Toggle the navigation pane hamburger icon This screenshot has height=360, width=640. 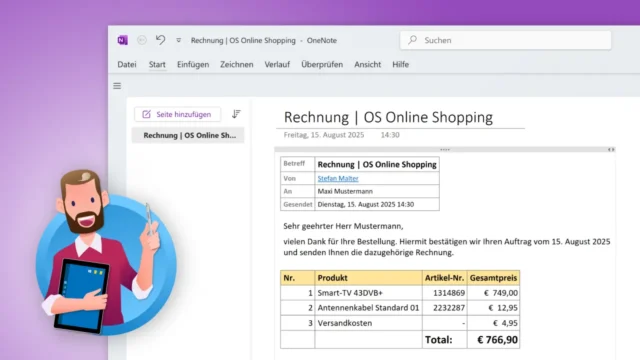(117, 86)
